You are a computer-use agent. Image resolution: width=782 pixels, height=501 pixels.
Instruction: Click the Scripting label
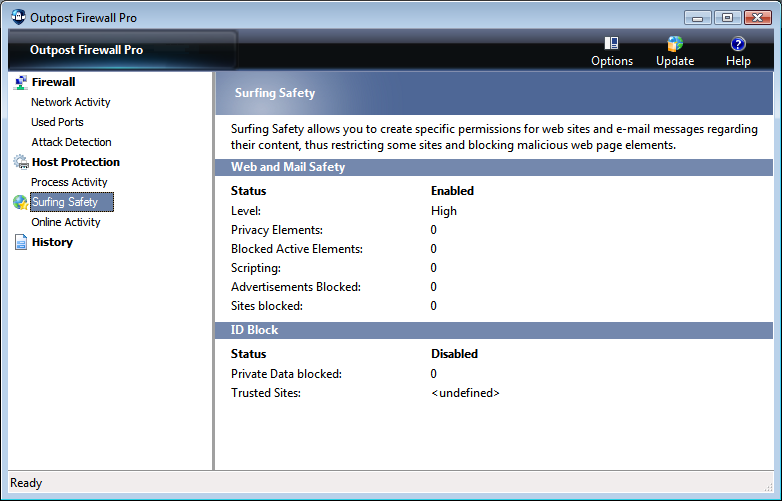(x=256, y=268)
